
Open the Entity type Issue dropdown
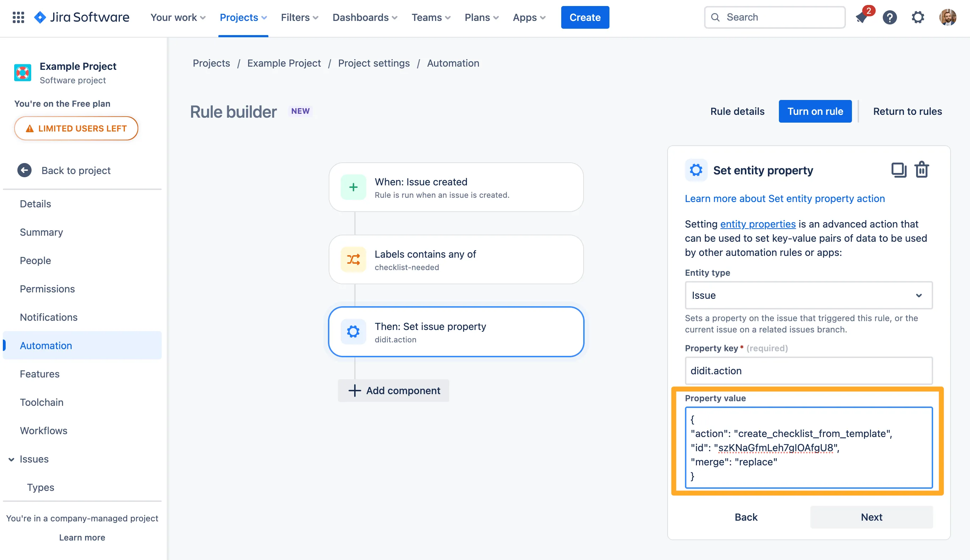tap(808, 295)
